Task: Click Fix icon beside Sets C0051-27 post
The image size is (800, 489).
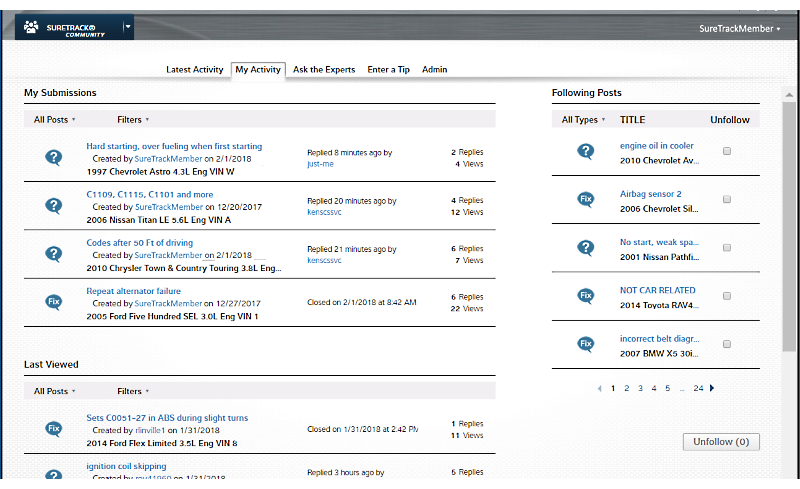Action: point(54,428)
